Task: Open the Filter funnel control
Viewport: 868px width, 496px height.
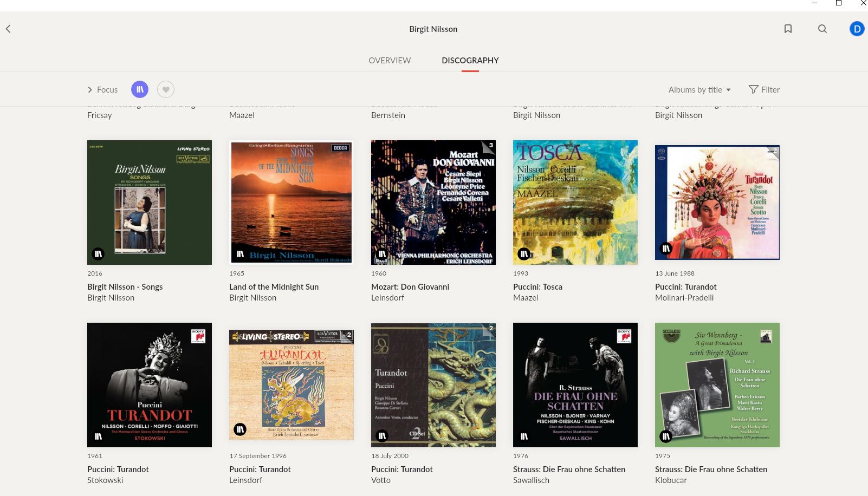Action: pyautogui.click(x=764, y=89)
